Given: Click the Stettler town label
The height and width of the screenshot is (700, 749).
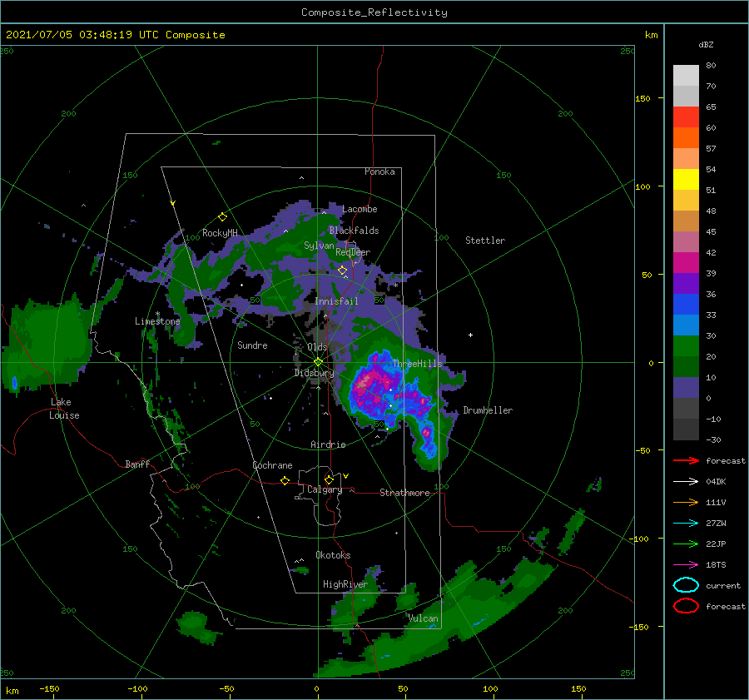Looking at the screenshot, I should pos(485,241).
